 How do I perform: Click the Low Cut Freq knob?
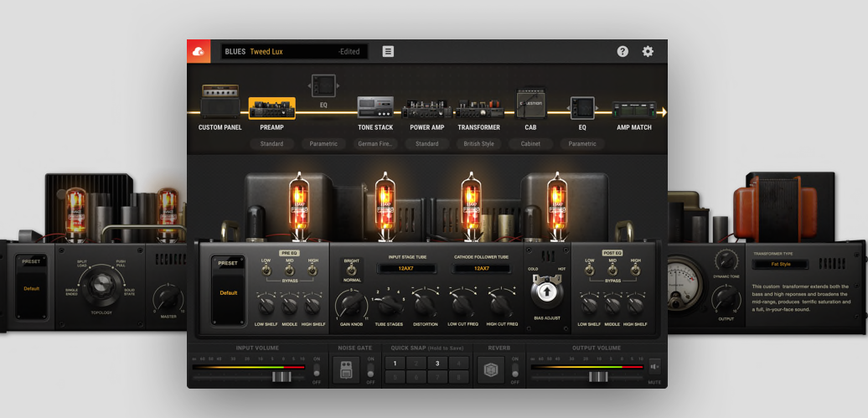coord(463,306)
